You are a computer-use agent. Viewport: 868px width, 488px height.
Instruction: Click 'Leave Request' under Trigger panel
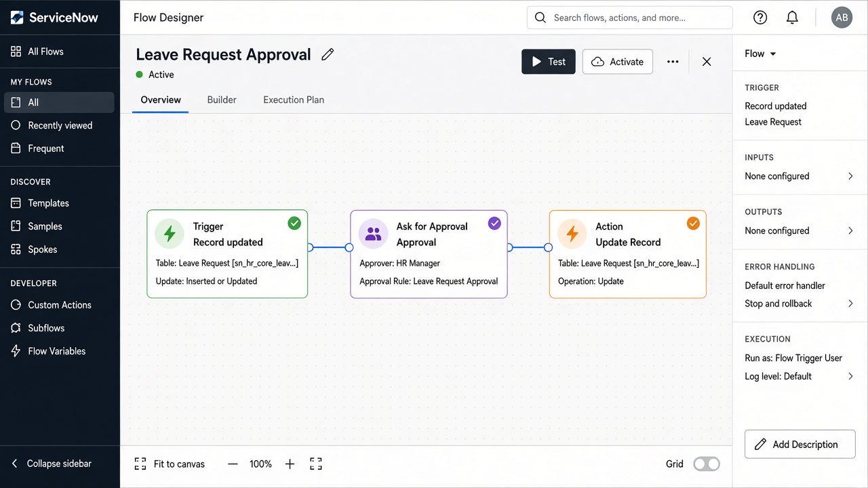(x=773, y=122)
